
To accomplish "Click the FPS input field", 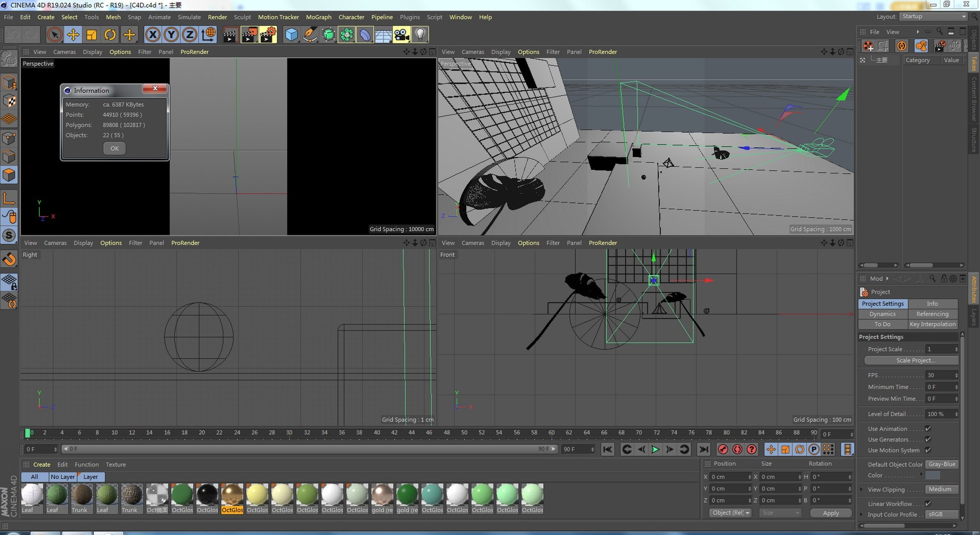I will click(942, 375).
